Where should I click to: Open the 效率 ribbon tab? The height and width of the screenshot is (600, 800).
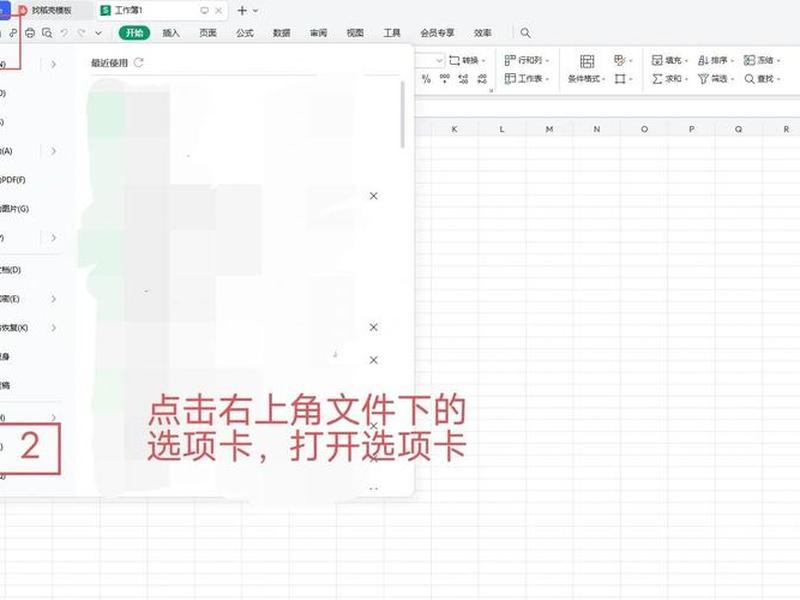coord(482,33)
